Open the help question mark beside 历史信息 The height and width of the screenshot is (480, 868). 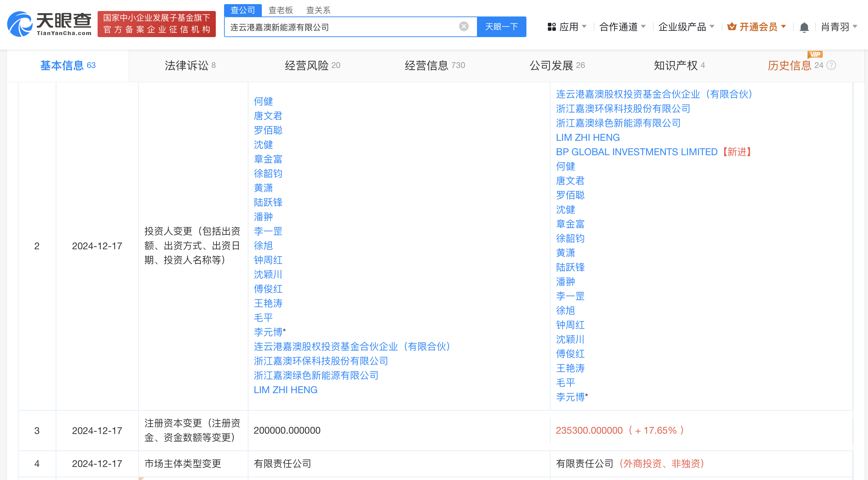(x=831, y=65)
